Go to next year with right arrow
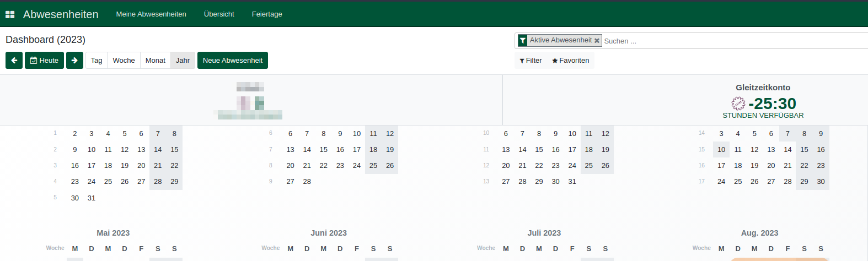This screenshot has width=868, height=261. pyautogui.click(x=74, y=61)
